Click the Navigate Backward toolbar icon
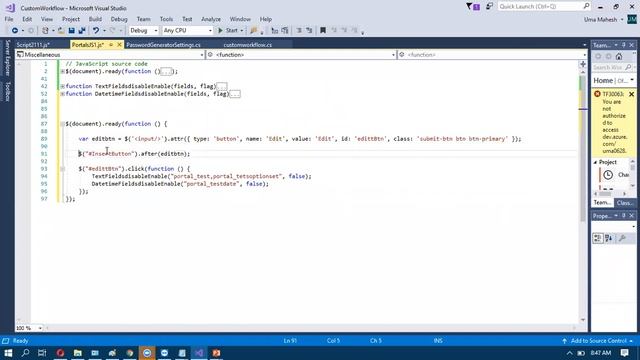Image resolution: width=640 pixels, height=360 pixels. click(x=15, y=30)
